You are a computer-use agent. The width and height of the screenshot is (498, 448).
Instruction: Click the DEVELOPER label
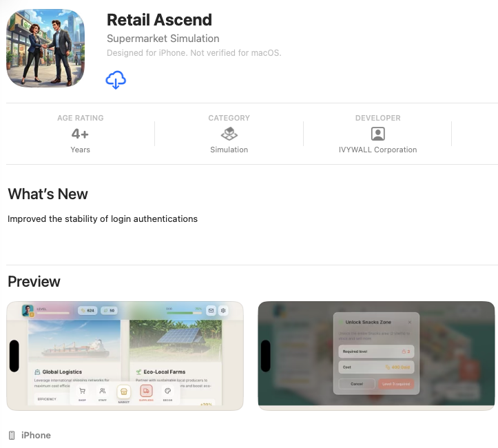377,118
